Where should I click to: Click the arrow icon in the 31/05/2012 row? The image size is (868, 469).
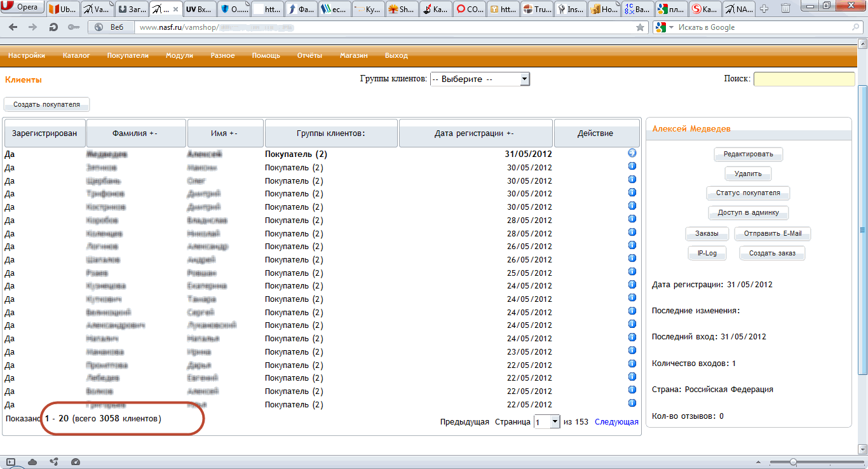pos(632,153)
